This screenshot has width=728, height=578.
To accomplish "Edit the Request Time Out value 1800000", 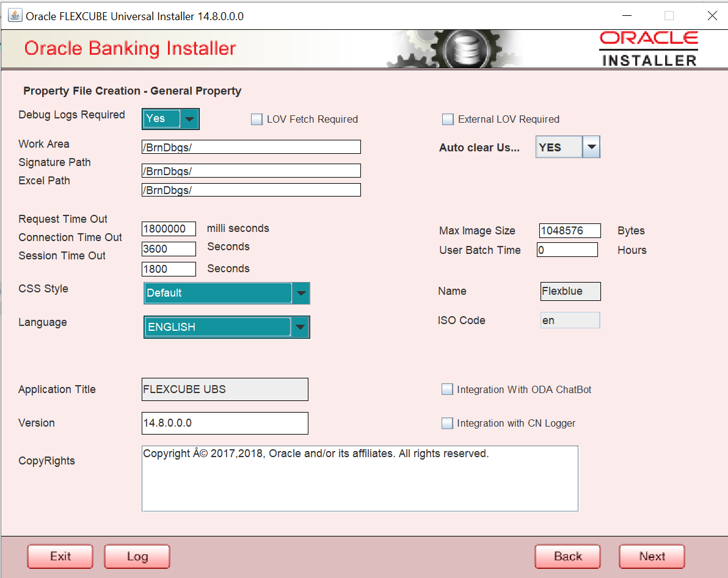I will [x=169, y=229].
